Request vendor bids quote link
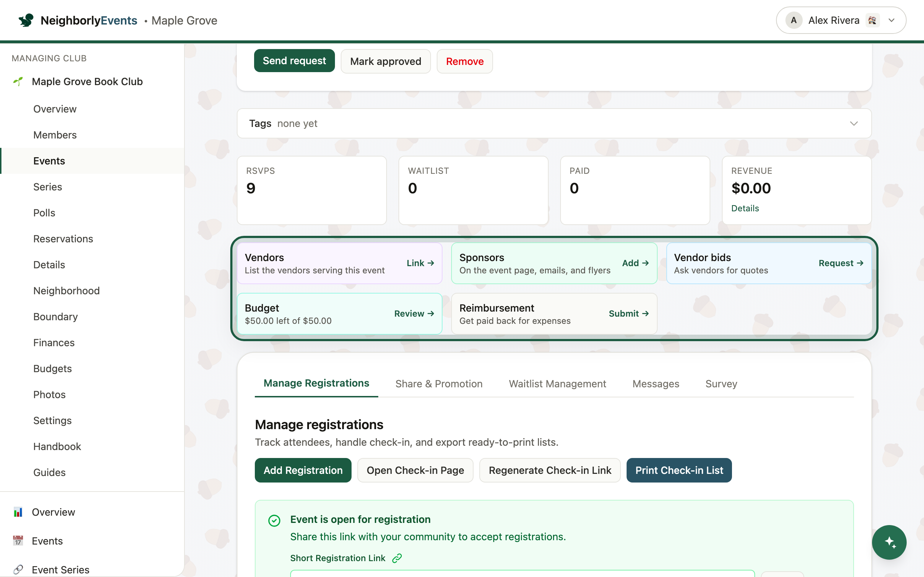The width and height of the screenshot is (924, 577). [841, 263]
